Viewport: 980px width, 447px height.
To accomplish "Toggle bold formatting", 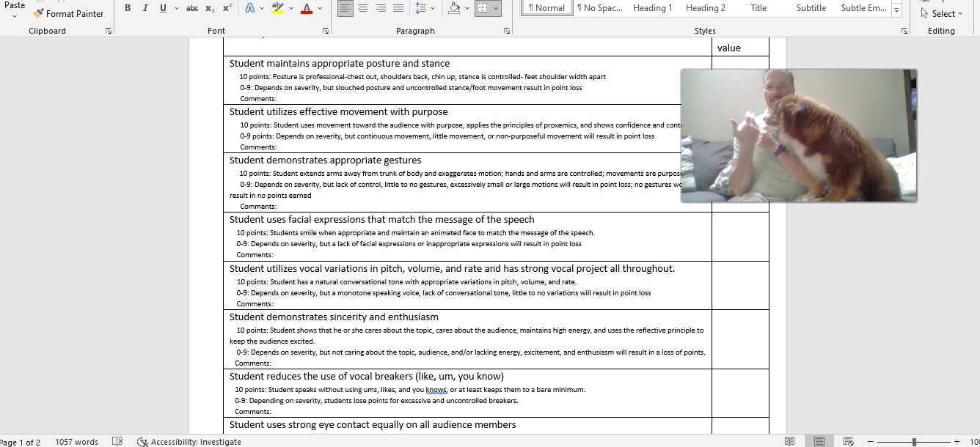I will tap(128, 8).
